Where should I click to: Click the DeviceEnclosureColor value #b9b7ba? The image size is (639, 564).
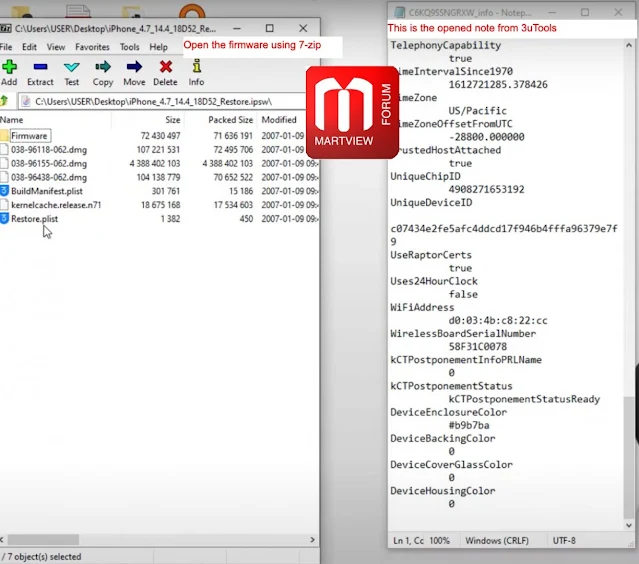pos(469,425)
